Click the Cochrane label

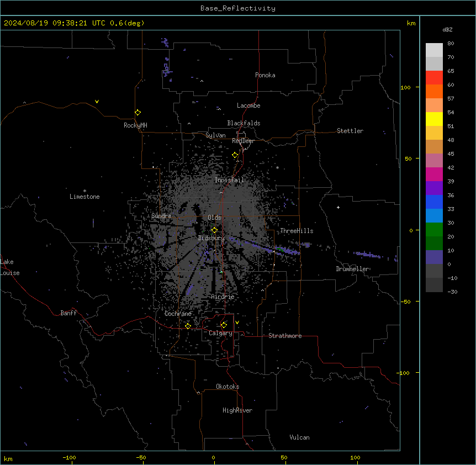[x=178, y=314]
